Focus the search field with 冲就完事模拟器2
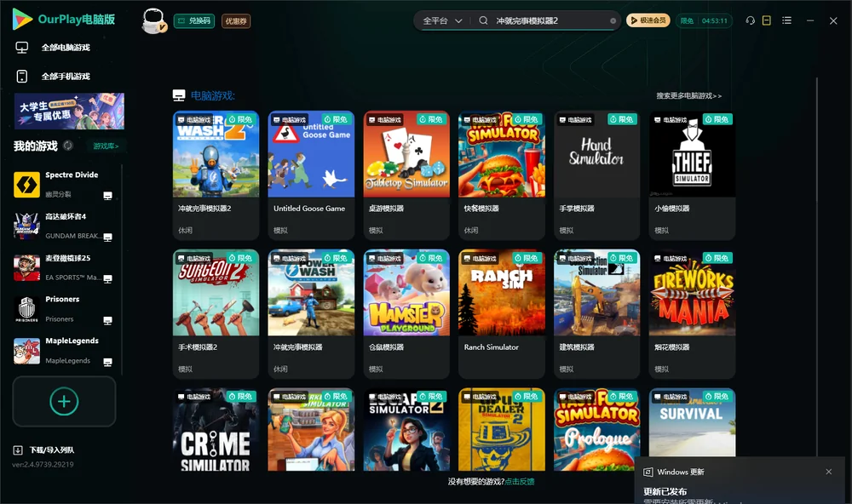Screen dimensions: 852x504 coord(549,20)
